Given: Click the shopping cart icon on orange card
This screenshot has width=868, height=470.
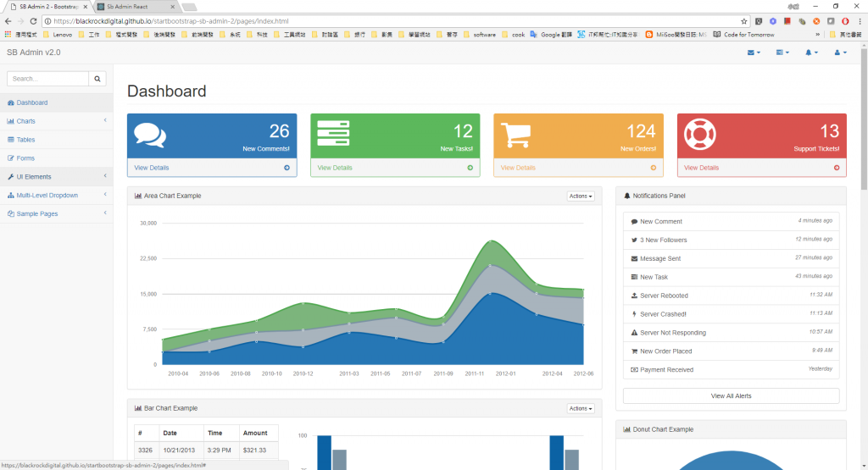Looking at the screenshot, I should (516, 135).
